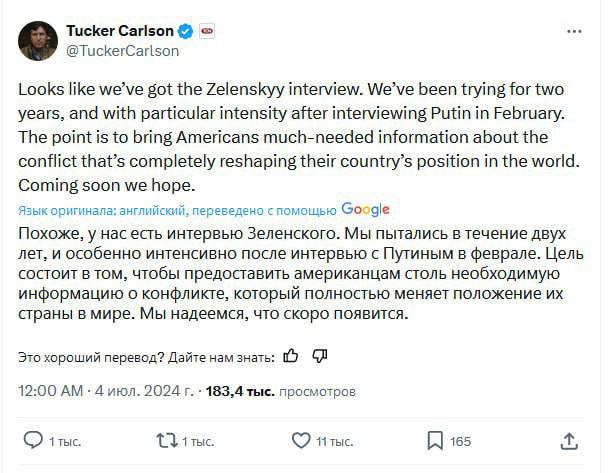Click the red affiliate badge icon

click(207, 31)
